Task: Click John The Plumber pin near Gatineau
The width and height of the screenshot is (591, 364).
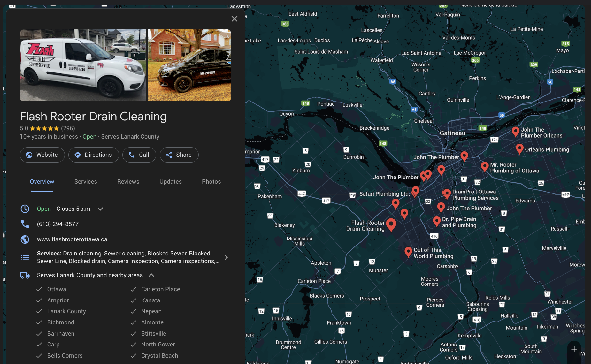Action: tap(464, 156)
